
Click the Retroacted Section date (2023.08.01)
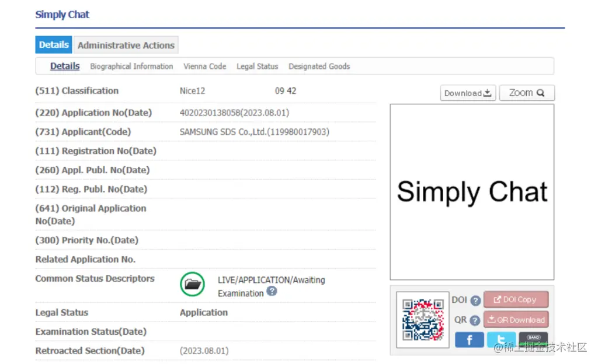pos(204,351)
